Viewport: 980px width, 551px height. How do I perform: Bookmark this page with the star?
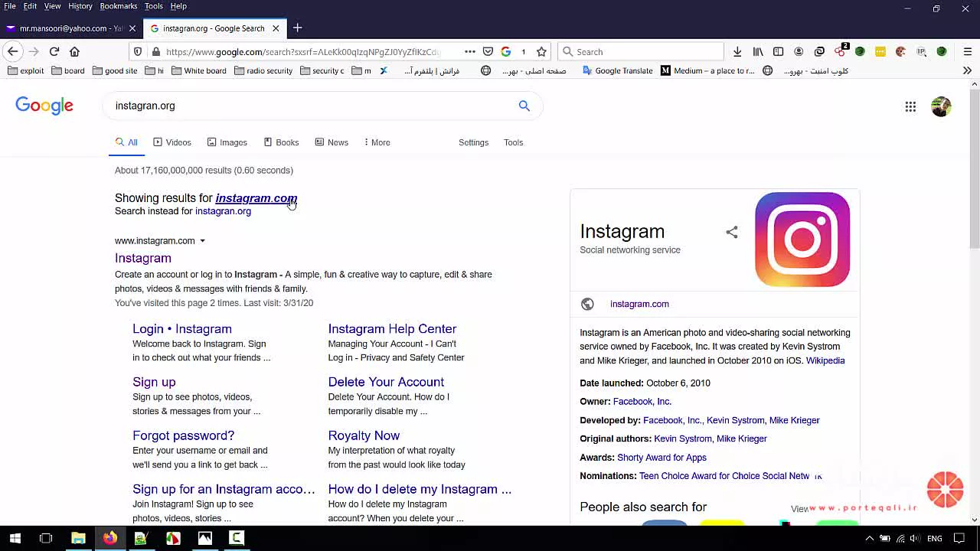(542, 51)
